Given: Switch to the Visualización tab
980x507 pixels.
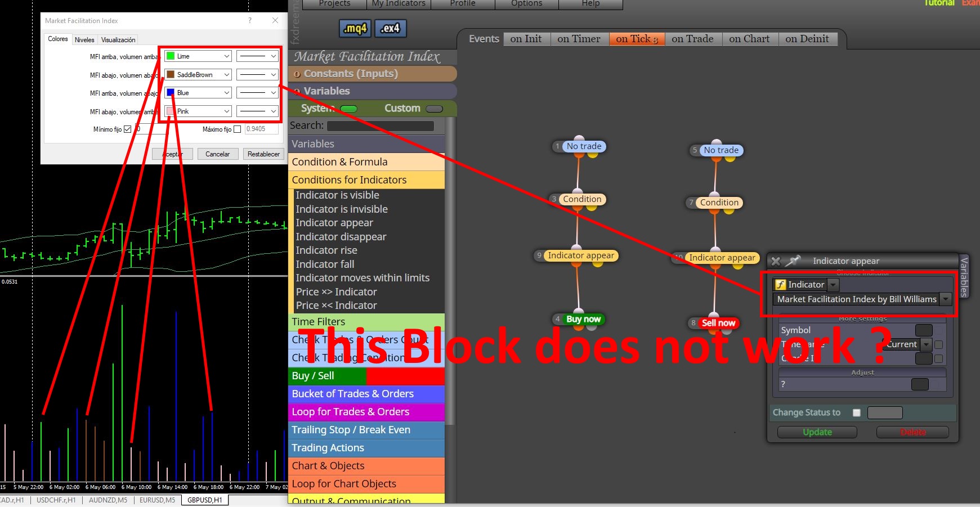Looking at the screenshot, I should coord(118,40).
